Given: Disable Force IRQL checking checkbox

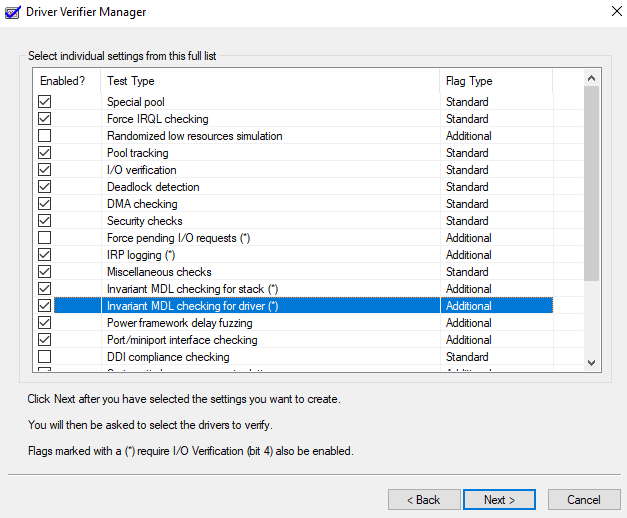Looking at the screenshot, I should [x=45, y=119].
